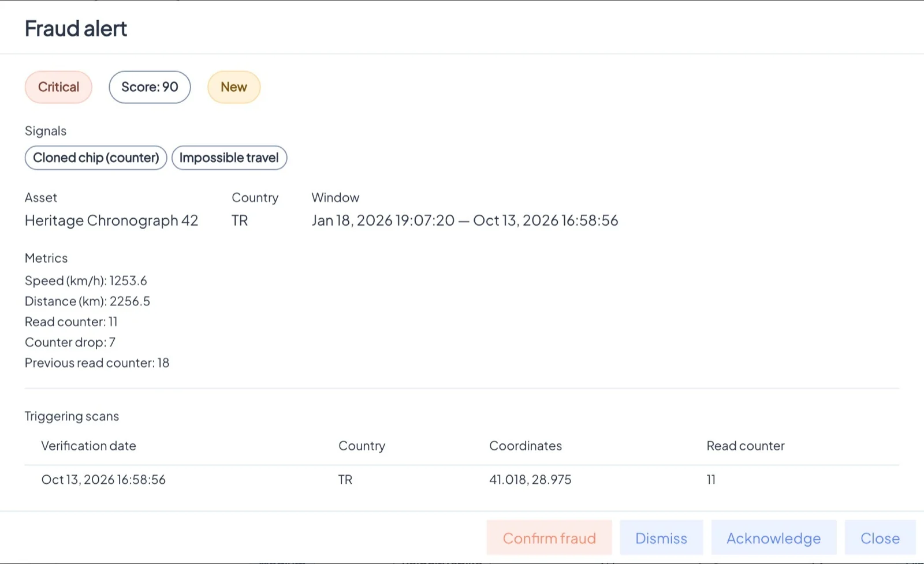Click the Fraud alert dialog title

tap(76, 28)
